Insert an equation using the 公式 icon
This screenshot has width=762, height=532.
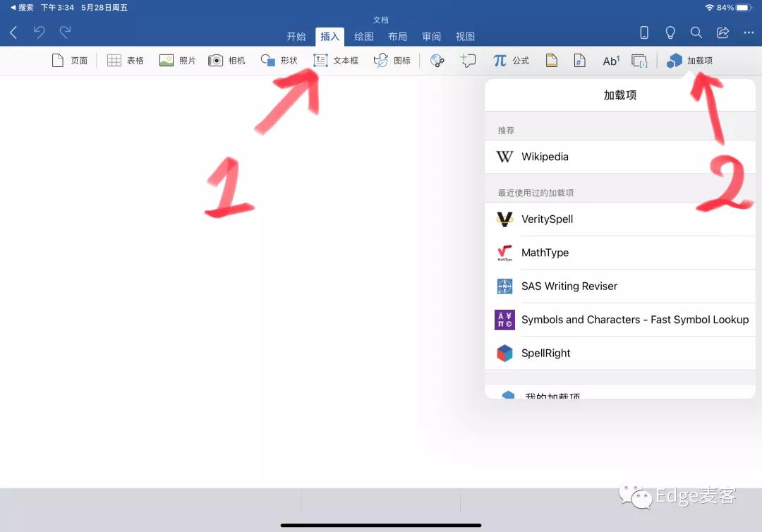pyautogui.click(x=509, y=60)
